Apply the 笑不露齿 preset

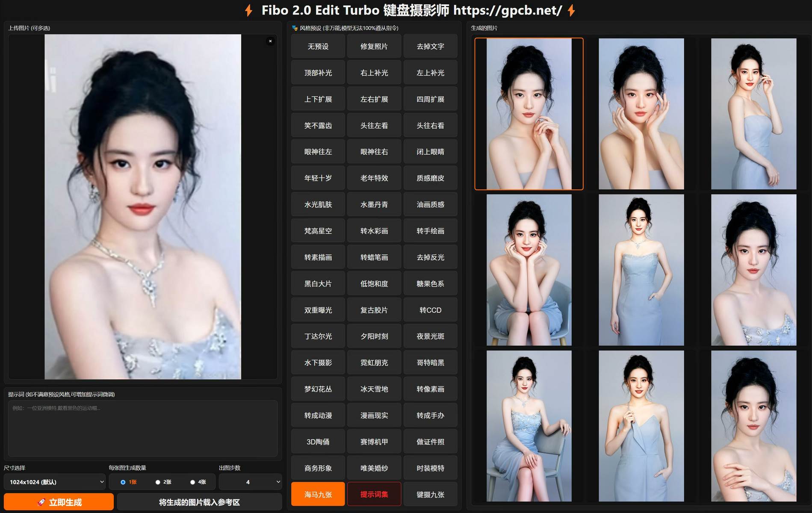tap(318, 126)
